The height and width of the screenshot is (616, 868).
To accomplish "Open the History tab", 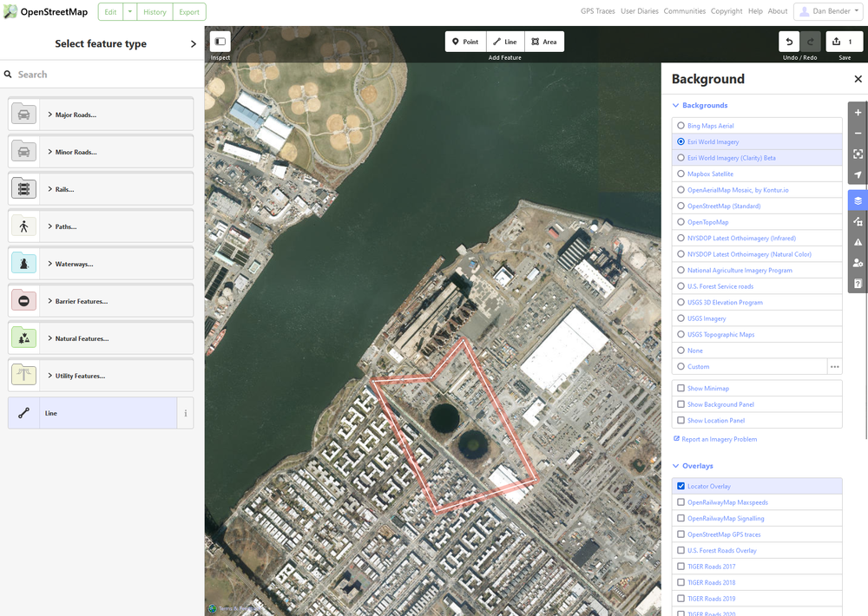I will pos(155,12).
